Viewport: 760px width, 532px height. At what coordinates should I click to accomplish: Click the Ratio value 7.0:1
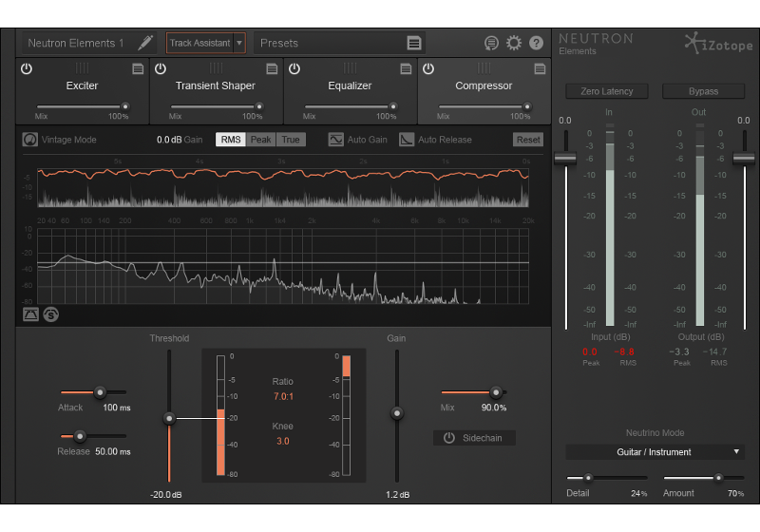(x=283, y=396)
